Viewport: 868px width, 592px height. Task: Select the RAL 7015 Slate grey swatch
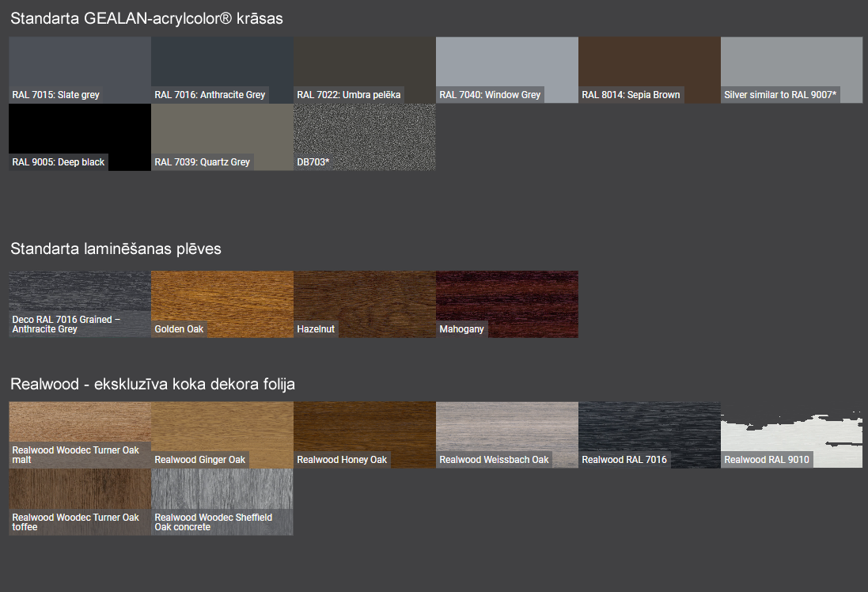pos(80,70)
